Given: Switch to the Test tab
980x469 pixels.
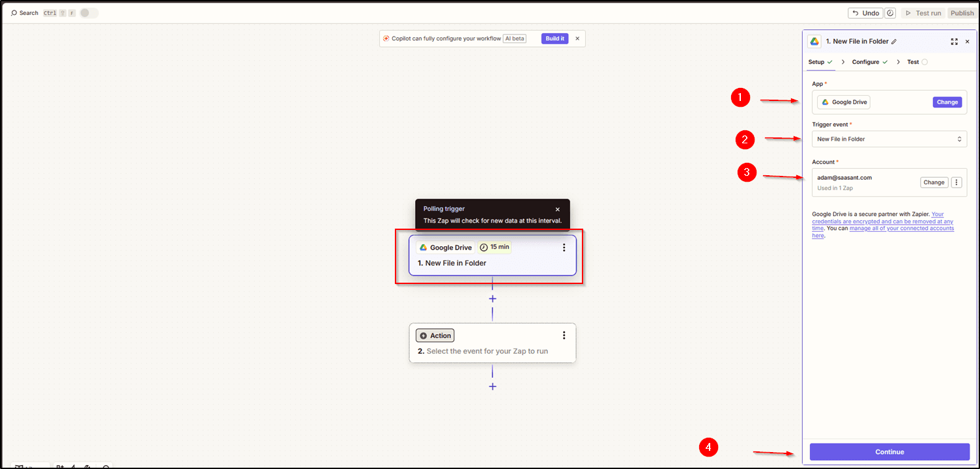Looking at the screenshot, I should (913, 62).
